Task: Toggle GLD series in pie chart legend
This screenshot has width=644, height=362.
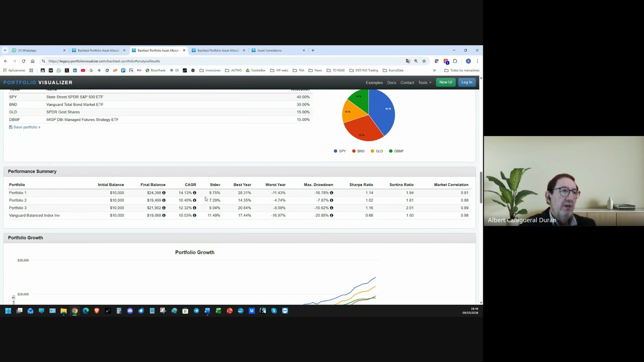Action: [x=377, y=151]
